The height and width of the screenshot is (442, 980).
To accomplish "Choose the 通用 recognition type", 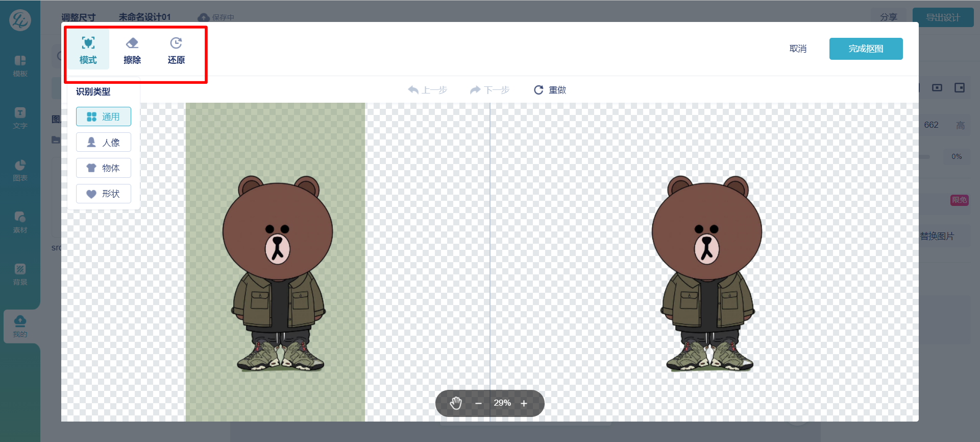I will tap(104, 117).
